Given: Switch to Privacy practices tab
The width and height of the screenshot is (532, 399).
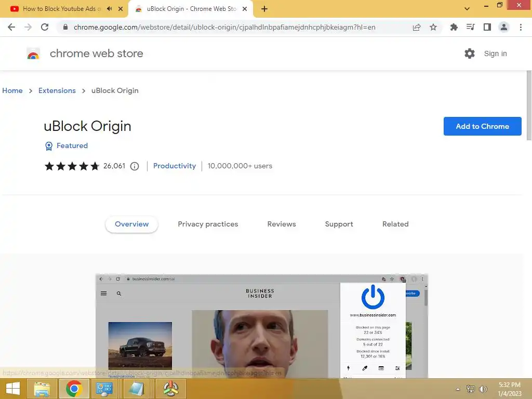Looking at the screenshot, I should click(x=208, y=224).
